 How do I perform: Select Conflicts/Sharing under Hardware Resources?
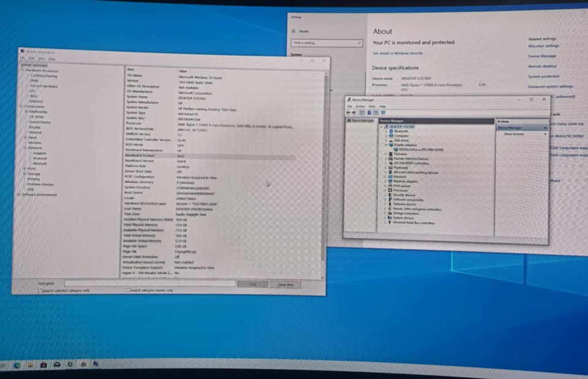pos(44,76)
